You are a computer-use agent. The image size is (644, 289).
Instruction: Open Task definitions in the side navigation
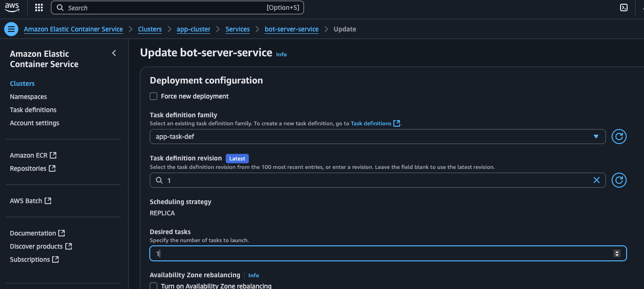pos(33,110)
